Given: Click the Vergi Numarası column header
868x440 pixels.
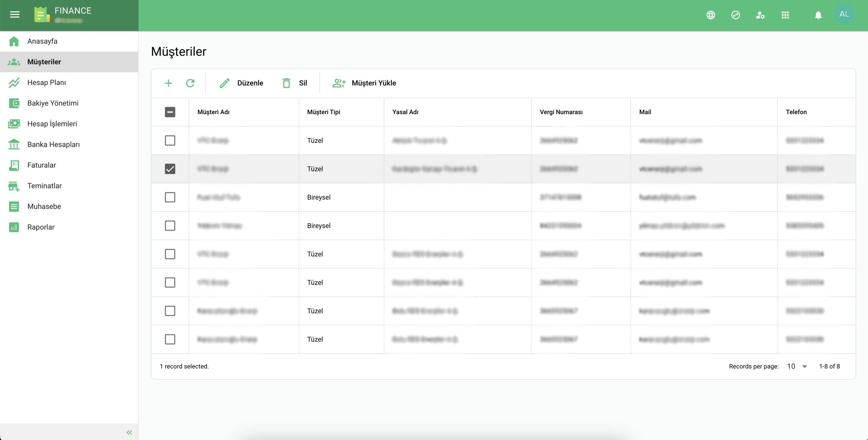Looking at the screenshot, I should (561, 112).
